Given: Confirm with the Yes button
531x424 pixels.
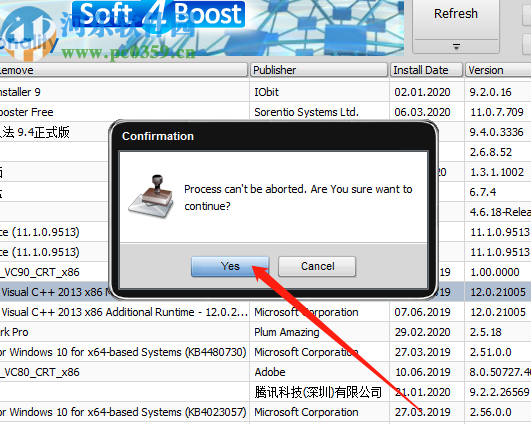Looking at the screenshot, I should pos(230,266).
